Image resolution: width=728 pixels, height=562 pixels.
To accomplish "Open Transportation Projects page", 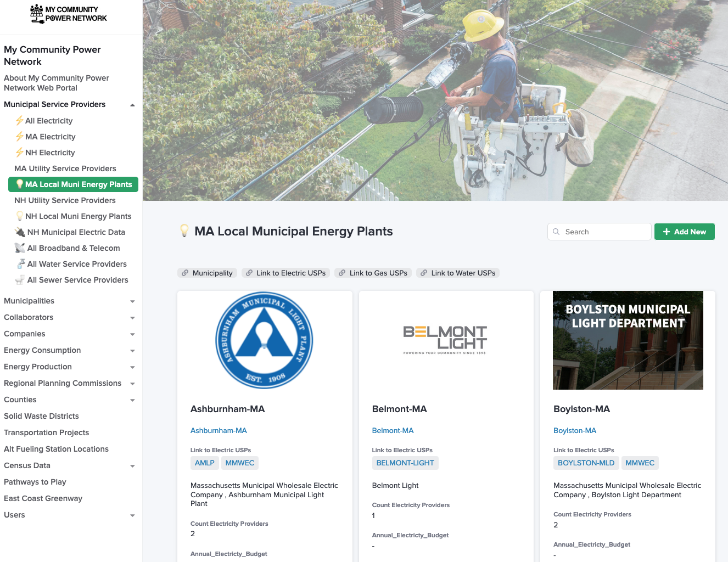I will pos(46,432).
